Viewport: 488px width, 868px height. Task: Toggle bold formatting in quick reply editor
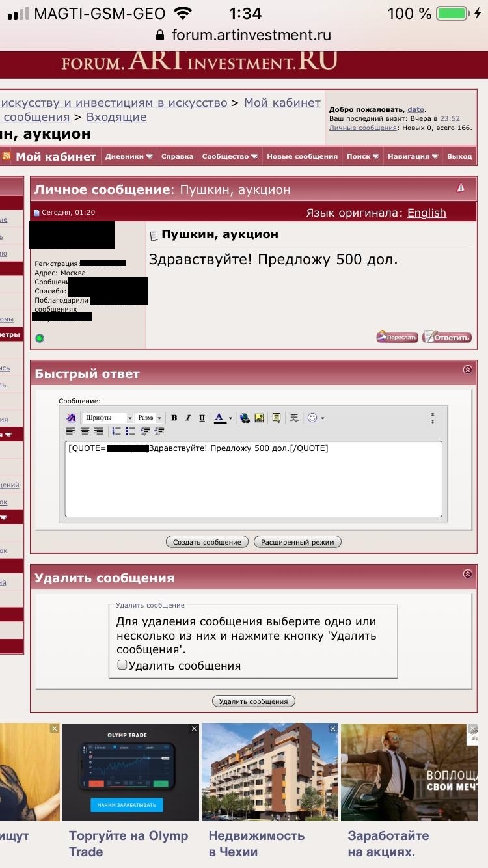pyautogui.click(x=174, y=418)
